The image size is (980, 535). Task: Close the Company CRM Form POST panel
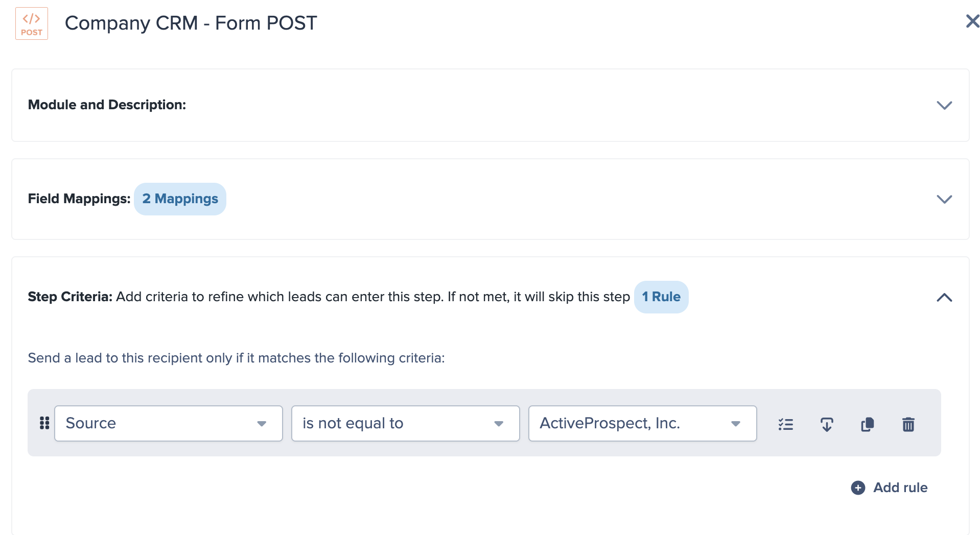pyautogui.click(x=972, y=21)
